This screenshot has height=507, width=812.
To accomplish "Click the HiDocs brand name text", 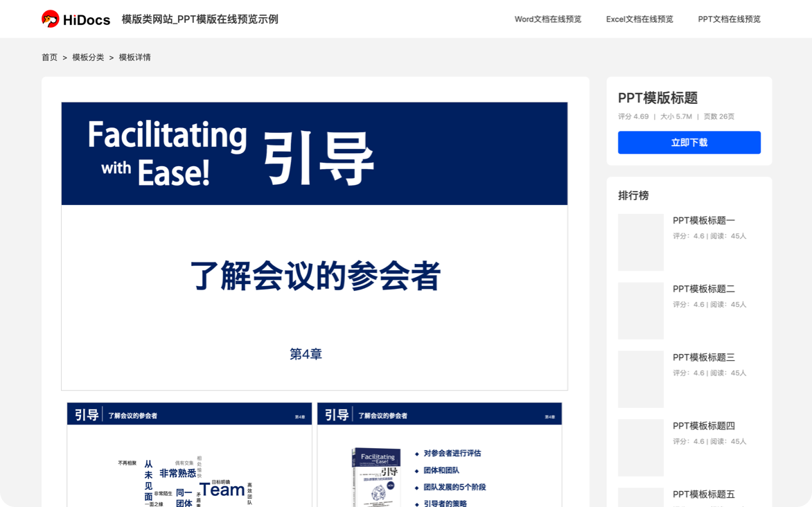I will click(87, 20).
